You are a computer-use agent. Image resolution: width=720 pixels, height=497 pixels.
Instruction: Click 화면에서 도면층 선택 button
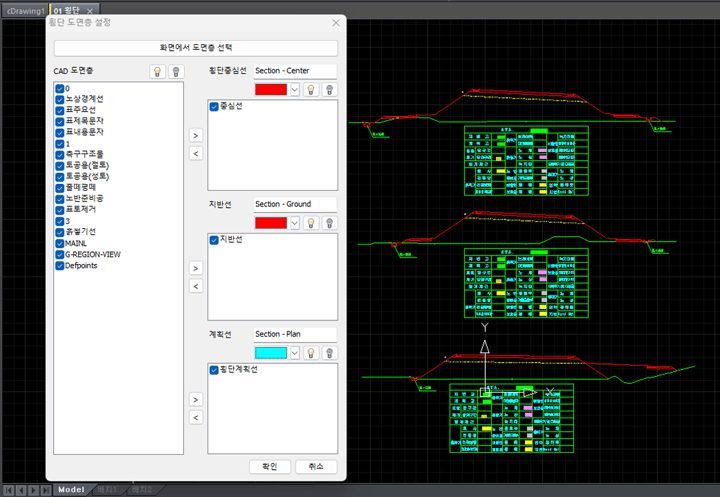click(196, 48)
